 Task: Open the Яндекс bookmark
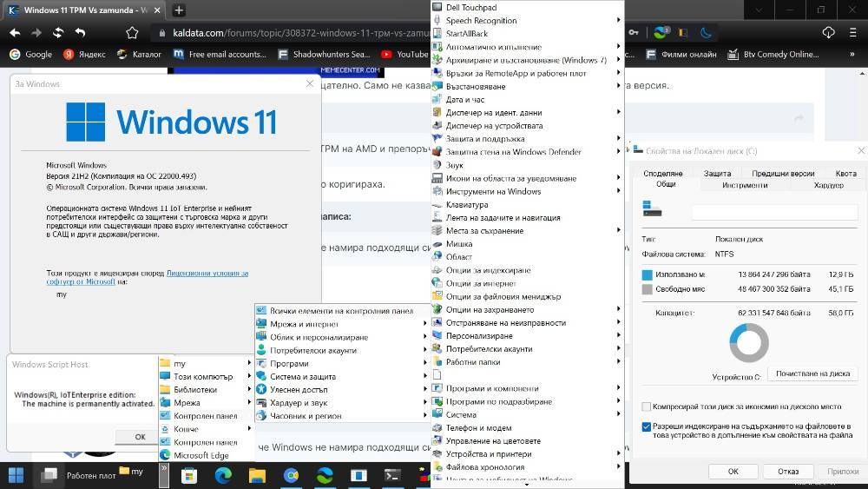click(85, 54)
